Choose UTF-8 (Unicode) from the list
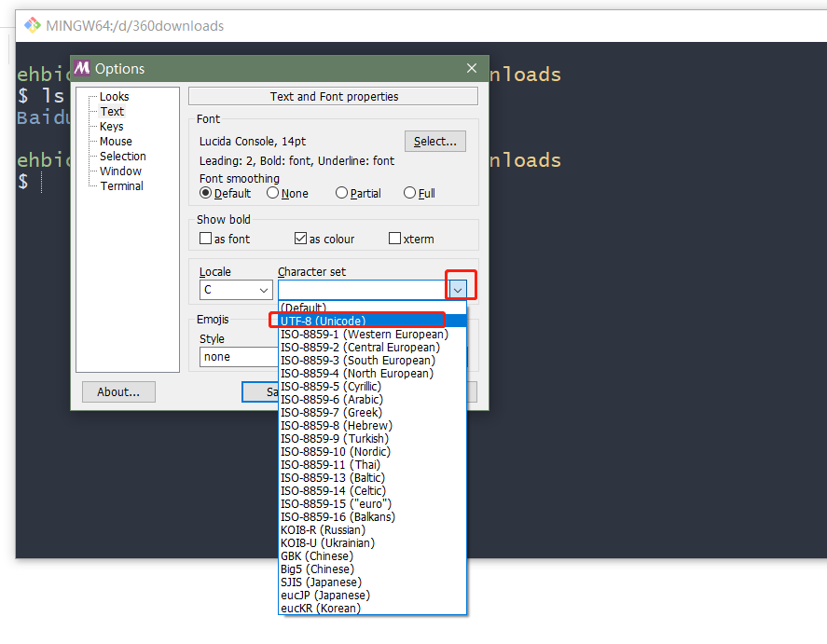 (323, 321)
